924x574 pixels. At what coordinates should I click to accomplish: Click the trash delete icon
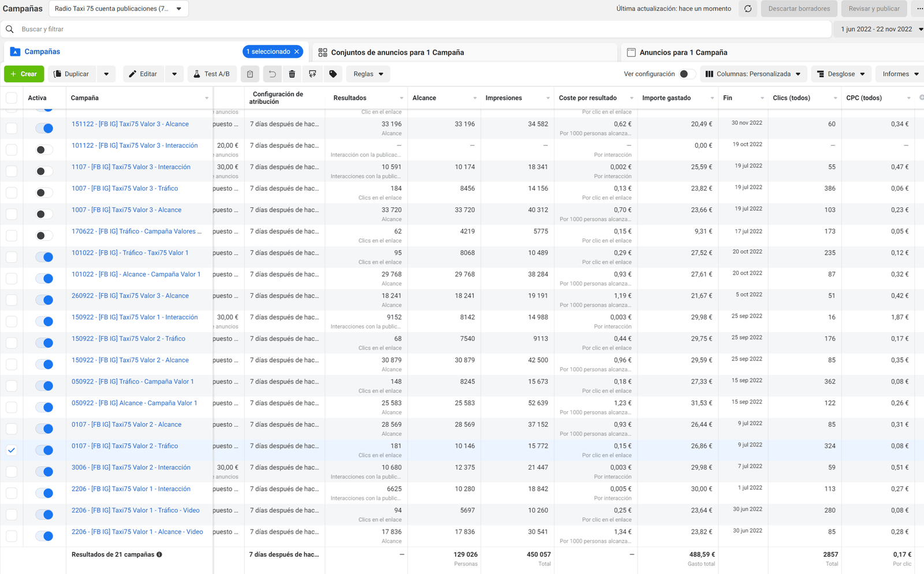pyautogui.click(x=292, y=74)
